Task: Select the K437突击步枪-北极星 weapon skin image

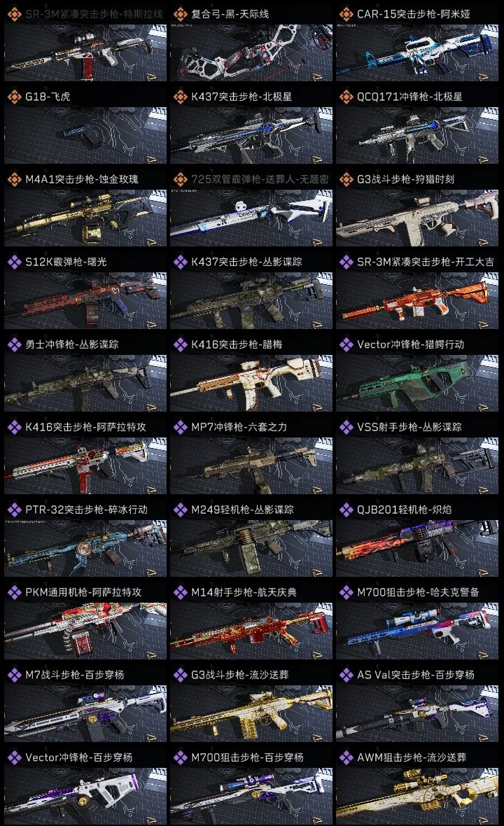Action: tap(251, 135)
